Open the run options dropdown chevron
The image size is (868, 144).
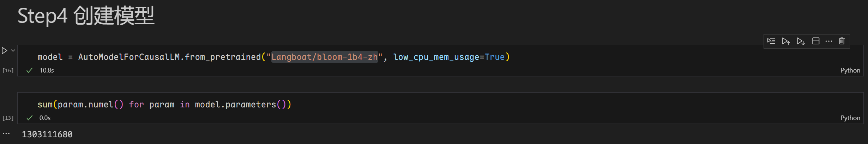click(x=13, y=51)
